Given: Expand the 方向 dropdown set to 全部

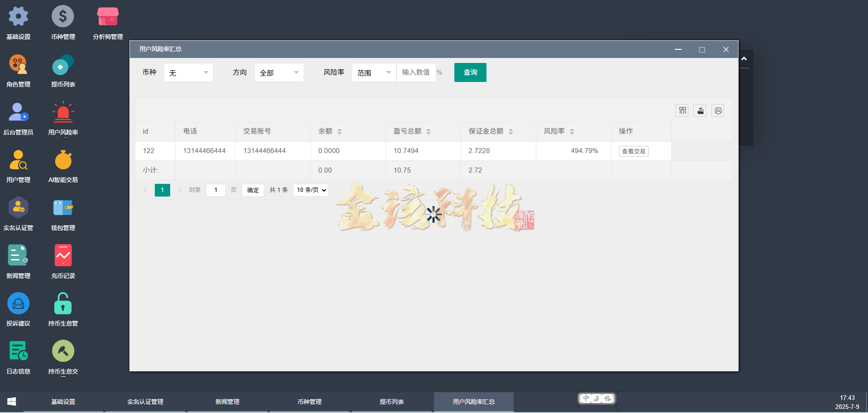Looking at the screenshot, I should coord(279,72).
